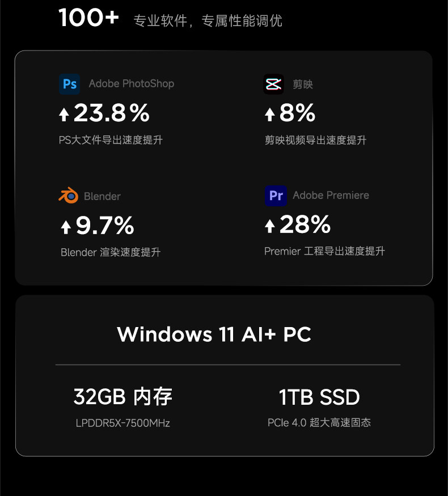
Task: Click the orange Blender logo icon
Action: point(68,196)
